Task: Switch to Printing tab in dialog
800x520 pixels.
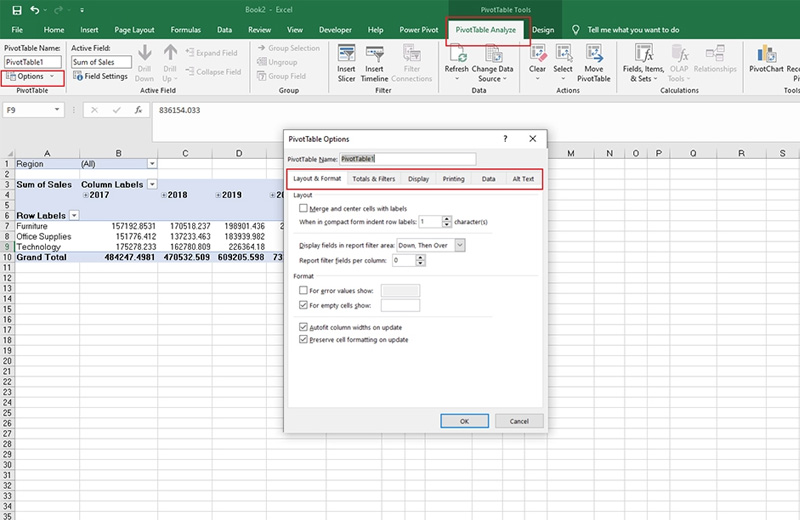Action: tap(454, 179)
